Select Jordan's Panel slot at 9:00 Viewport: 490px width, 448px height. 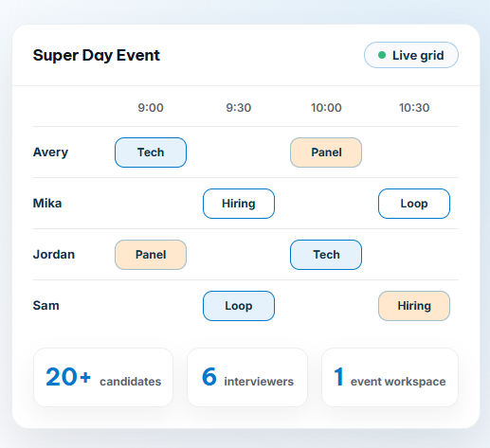tap(151, 255)
